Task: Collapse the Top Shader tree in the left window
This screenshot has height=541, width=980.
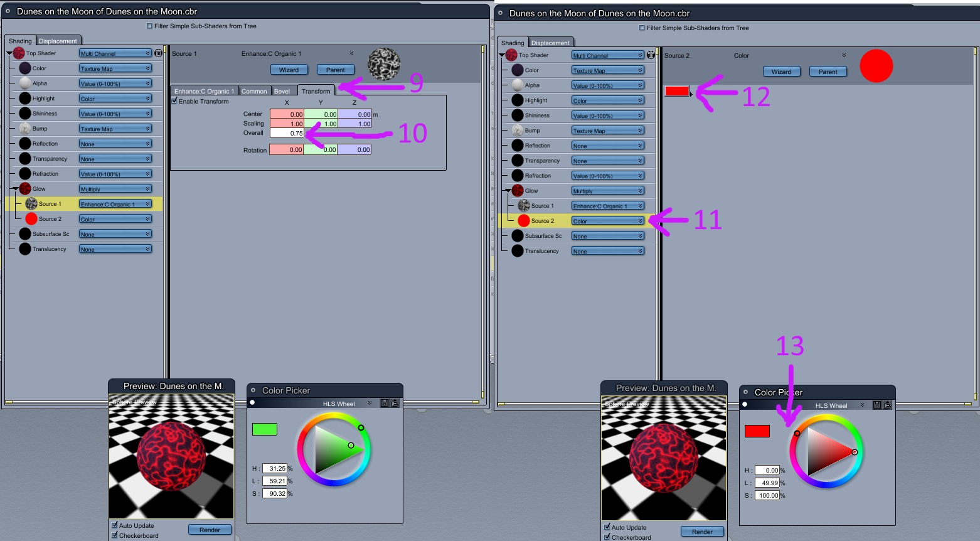Action: click(9, 53)
